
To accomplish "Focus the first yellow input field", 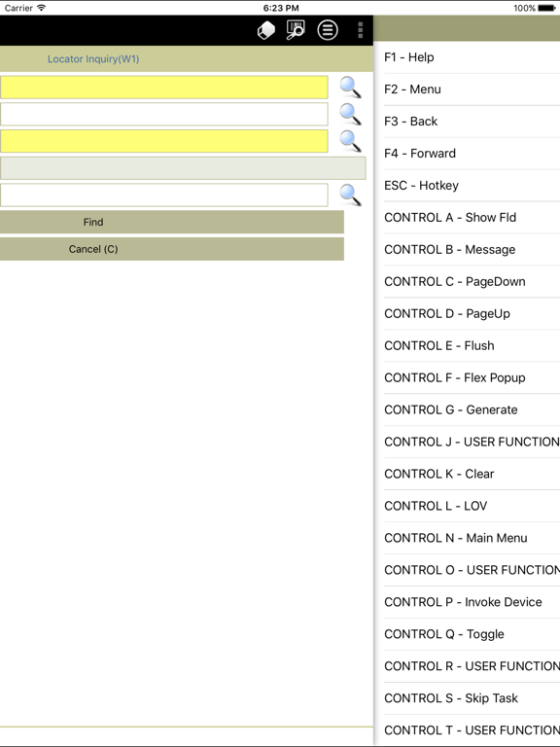I will tap(163, 88).
